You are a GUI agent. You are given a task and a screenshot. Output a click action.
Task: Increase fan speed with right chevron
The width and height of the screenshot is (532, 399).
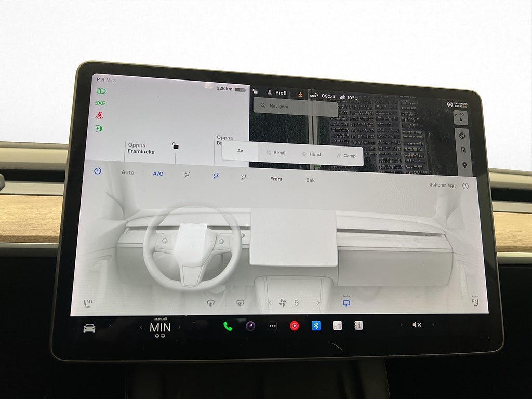318,303
